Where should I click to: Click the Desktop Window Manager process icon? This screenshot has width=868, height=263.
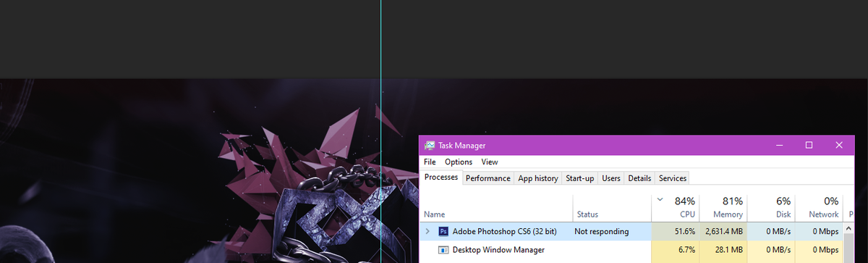tap(443, 250)
